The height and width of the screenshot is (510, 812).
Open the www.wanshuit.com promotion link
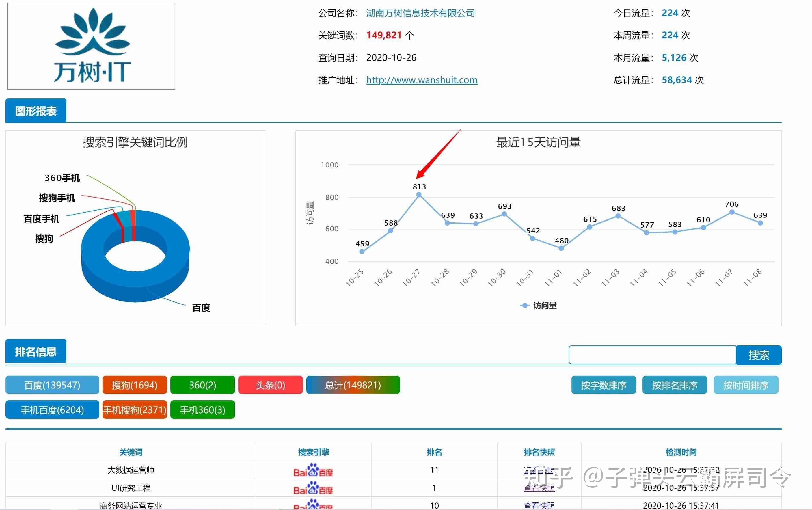[422, 80]
